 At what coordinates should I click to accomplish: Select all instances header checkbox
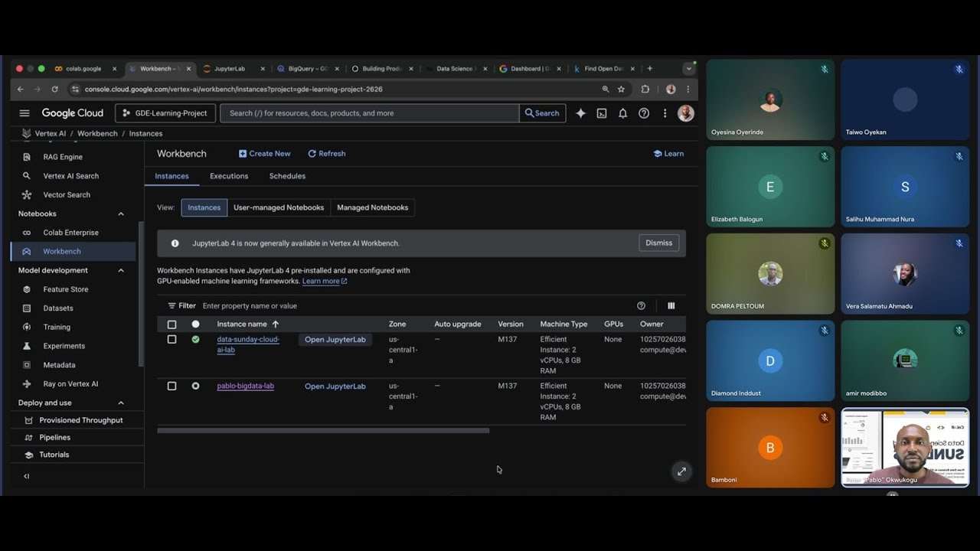point(171,324)
